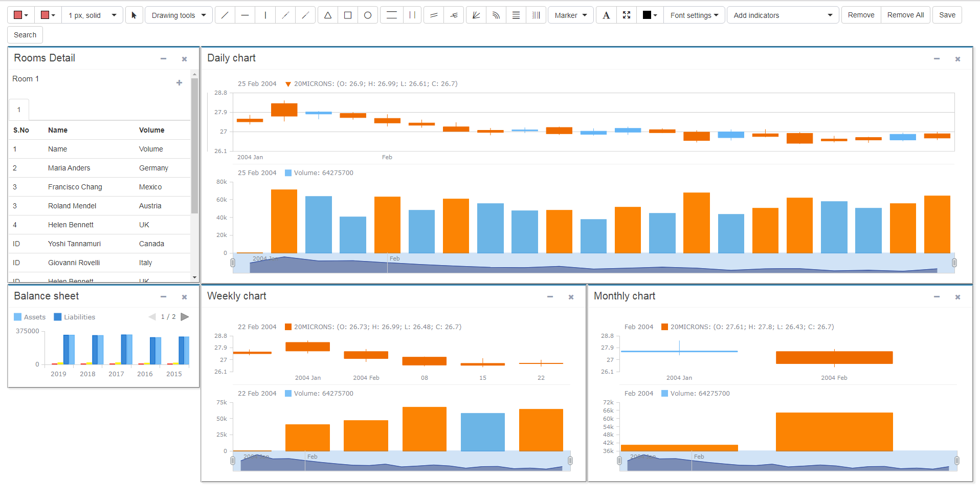Select the cursor pointer tool

point(134,15)
